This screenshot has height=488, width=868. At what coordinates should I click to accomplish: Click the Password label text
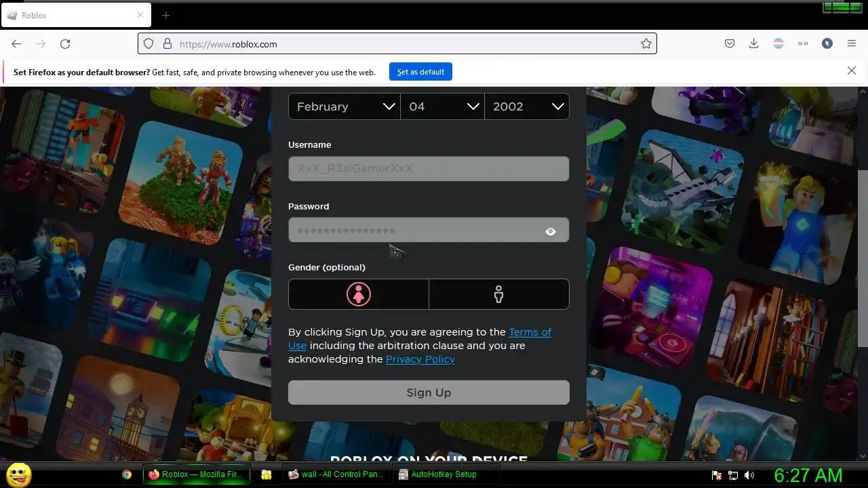pos(309,206)
